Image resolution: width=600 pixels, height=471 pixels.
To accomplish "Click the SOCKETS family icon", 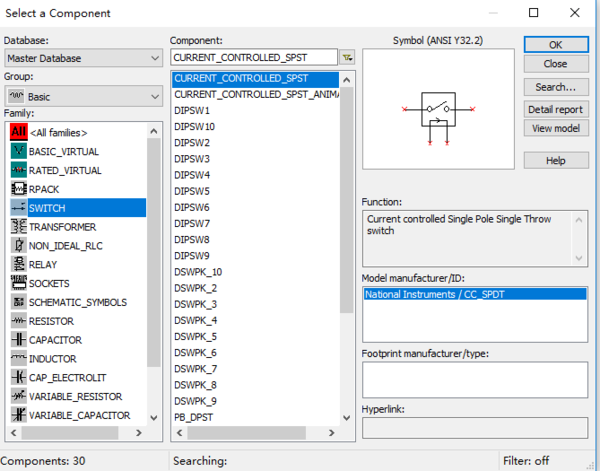I will click(18, 283).
